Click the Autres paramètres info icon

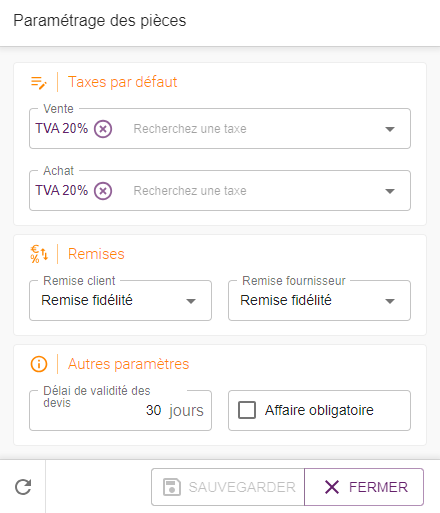pos(39,364)
